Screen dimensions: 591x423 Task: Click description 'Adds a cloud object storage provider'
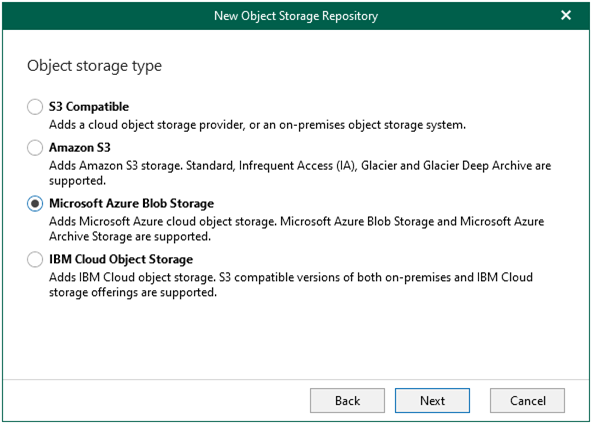tap(257, 125)
